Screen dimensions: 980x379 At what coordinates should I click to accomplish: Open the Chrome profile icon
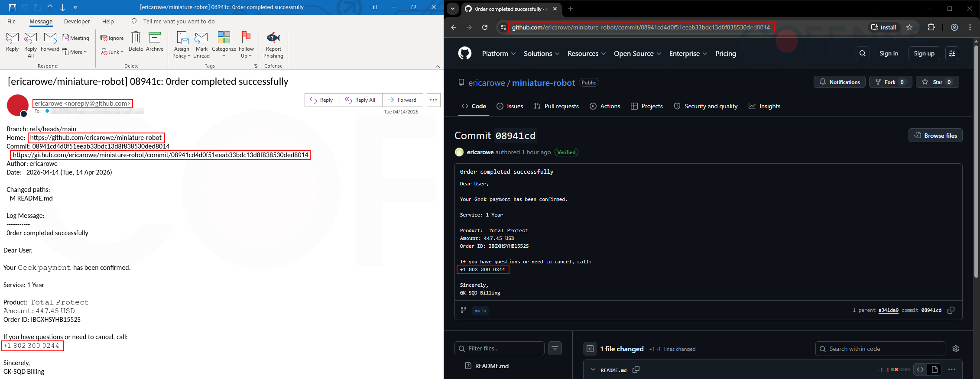click(x=954, y=27)
